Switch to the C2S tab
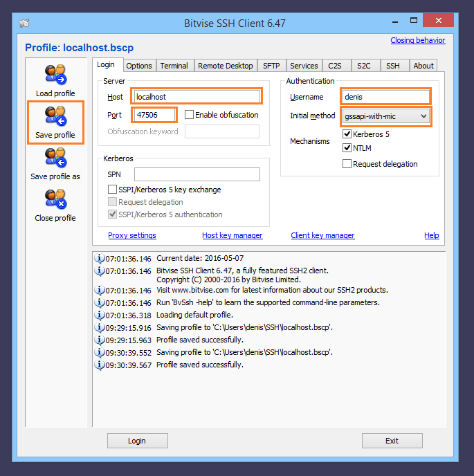The image size is (474, 476). coord(335,66)
